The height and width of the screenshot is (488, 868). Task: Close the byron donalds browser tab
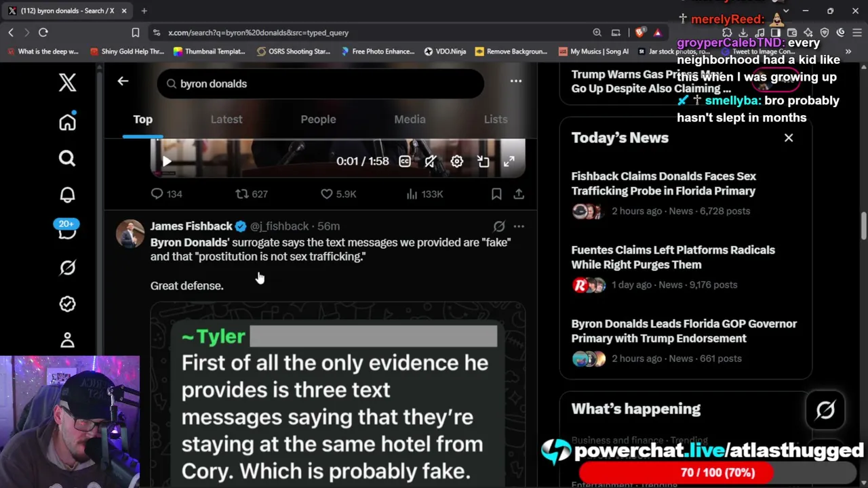click(124, 11)
